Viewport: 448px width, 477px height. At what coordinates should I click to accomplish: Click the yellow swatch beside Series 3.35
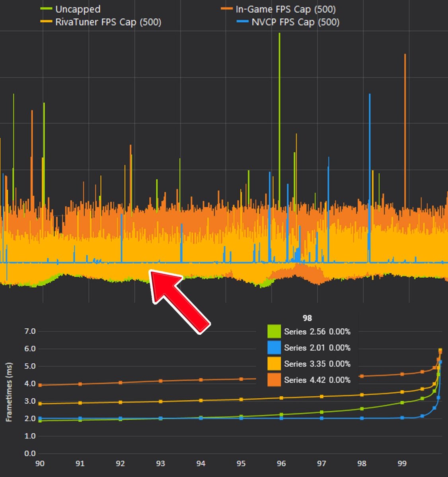point(274,364)
